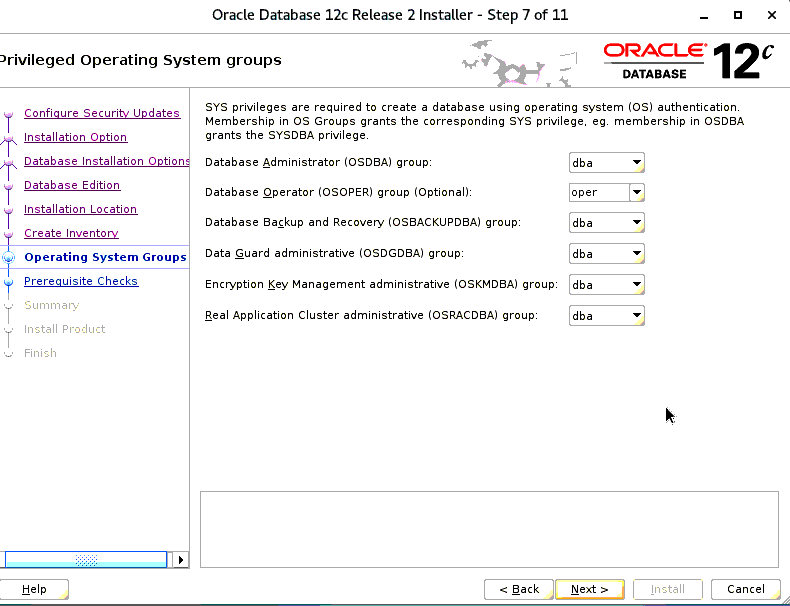Screen dimensions: 790x606
Task: Open the Encryption Key Management (OSKMDBA) dropdown
Action: [636, 285]
